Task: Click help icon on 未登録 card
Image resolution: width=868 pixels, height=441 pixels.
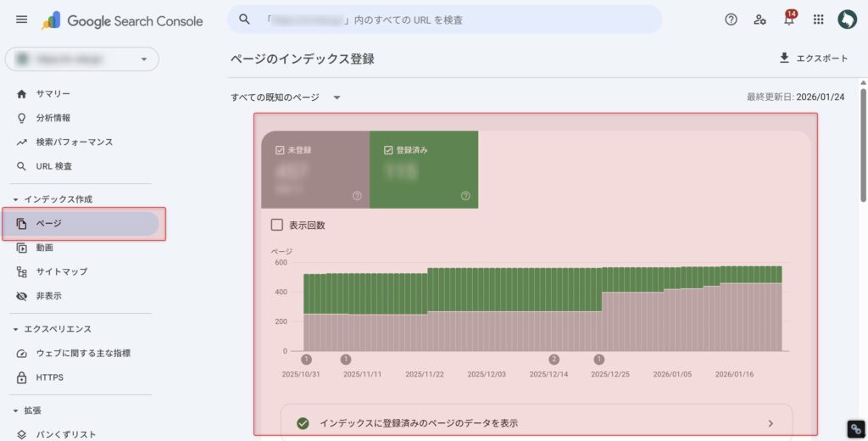Action: pos(357,196)
